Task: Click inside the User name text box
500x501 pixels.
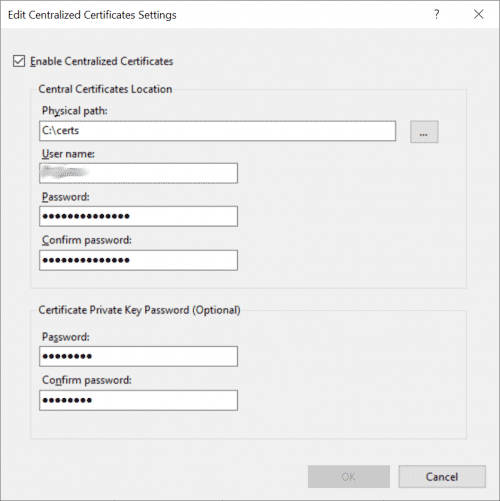Action: click(x=138, y=173)
